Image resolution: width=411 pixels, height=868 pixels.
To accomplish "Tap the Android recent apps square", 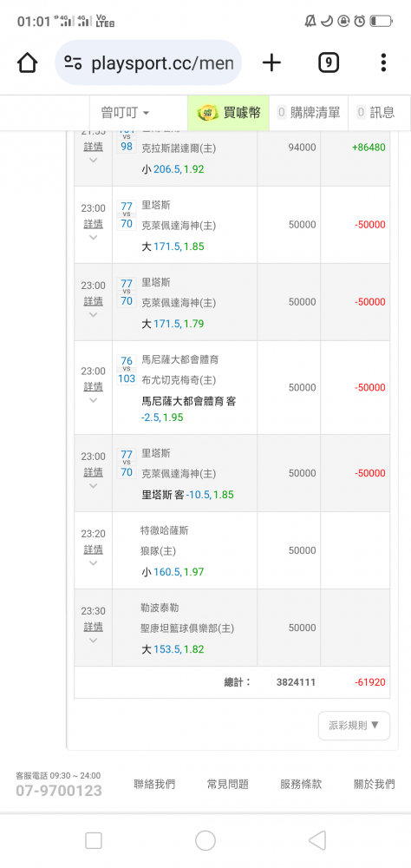I will click(94, 840).
